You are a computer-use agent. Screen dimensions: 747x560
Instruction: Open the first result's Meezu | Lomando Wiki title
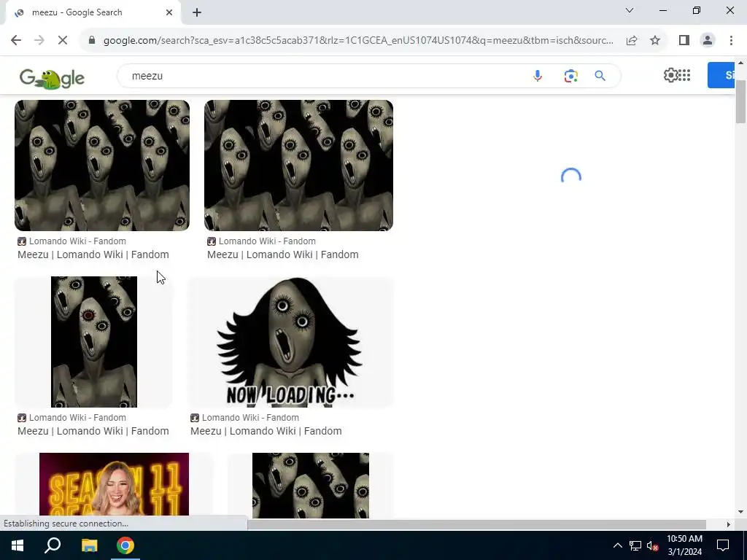point(93,254)
